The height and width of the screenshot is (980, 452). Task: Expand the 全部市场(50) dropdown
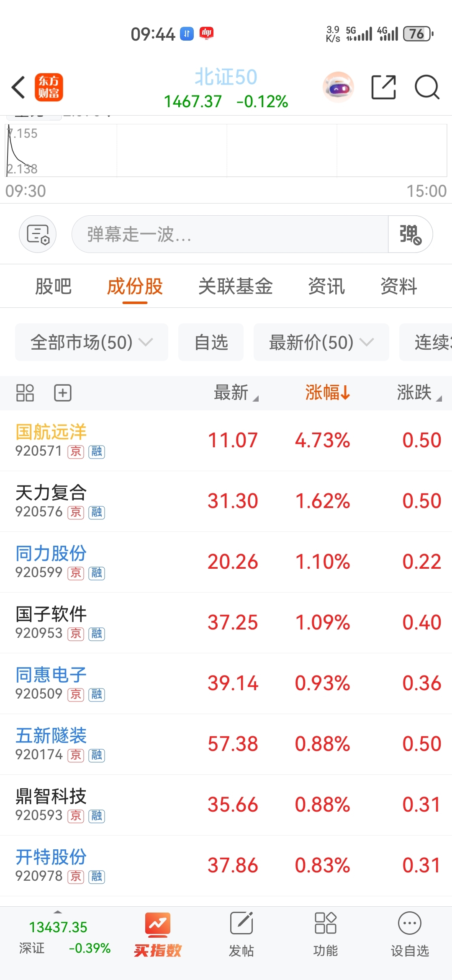91,342
